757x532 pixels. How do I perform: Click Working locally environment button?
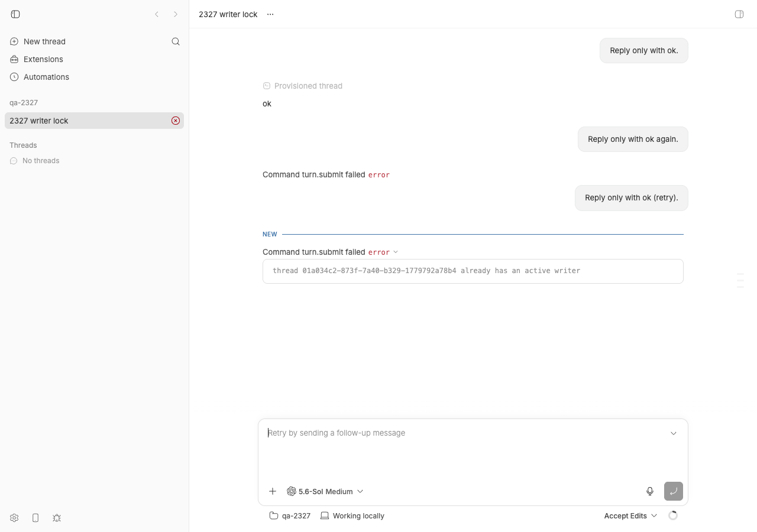[x=352, y=516]
